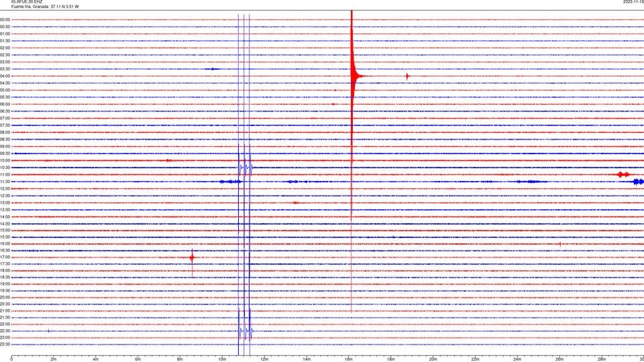Screen dimensions: 644x362
Task: Click the 11:00 trace label
Action: (5, 174)
